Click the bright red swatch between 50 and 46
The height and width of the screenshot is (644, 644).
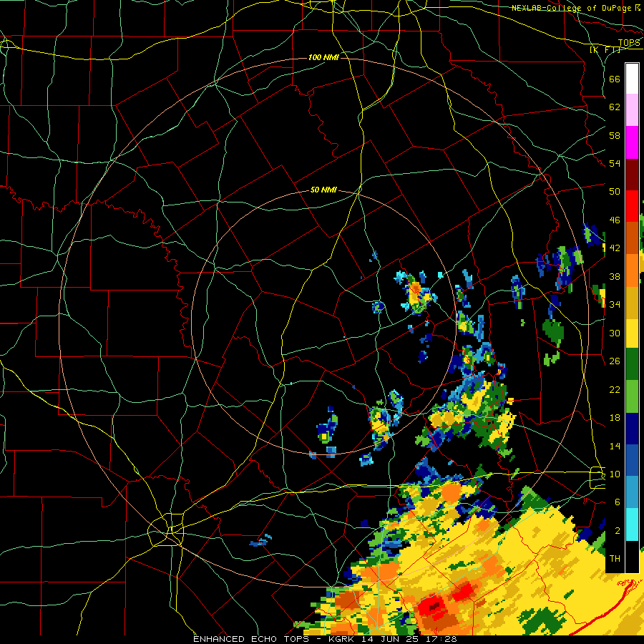(x=632, y=206)
